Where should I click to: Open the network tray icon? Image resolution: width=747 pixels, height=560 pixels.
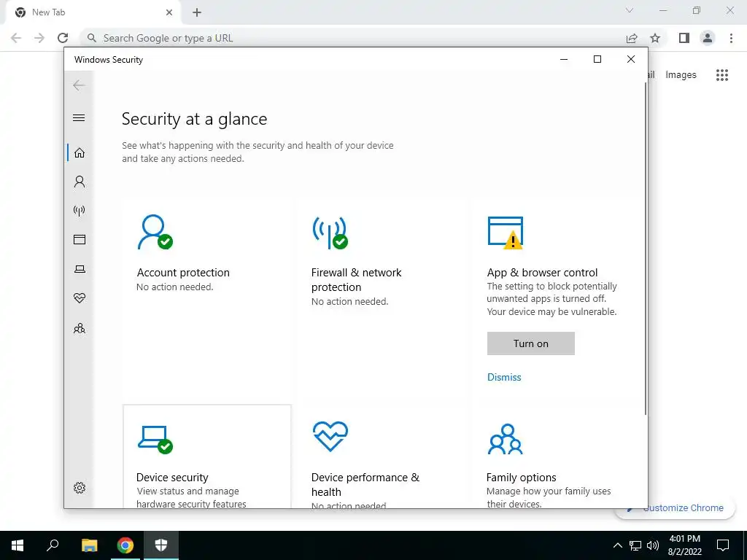tap(635, 545)
